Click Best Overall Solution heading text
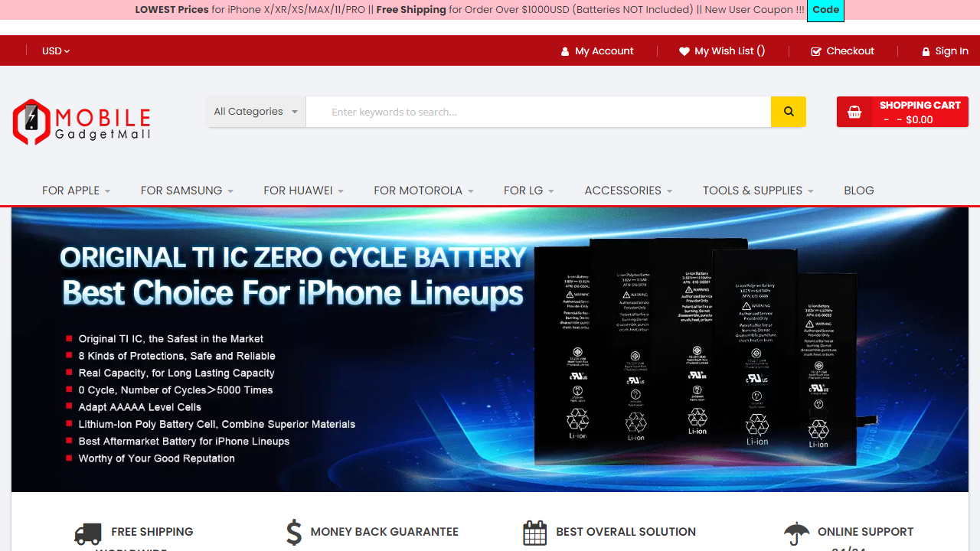 tap(626, 532)
